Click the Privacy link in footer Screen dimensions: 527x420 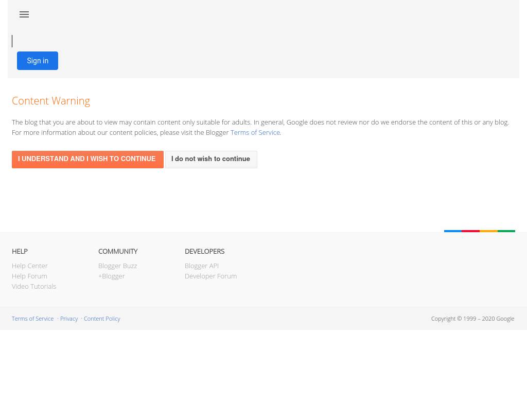tap(69, 319)
